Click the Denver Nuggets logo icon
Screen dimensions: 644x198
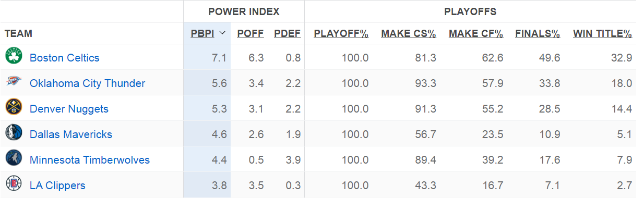[x=14, y=107]
